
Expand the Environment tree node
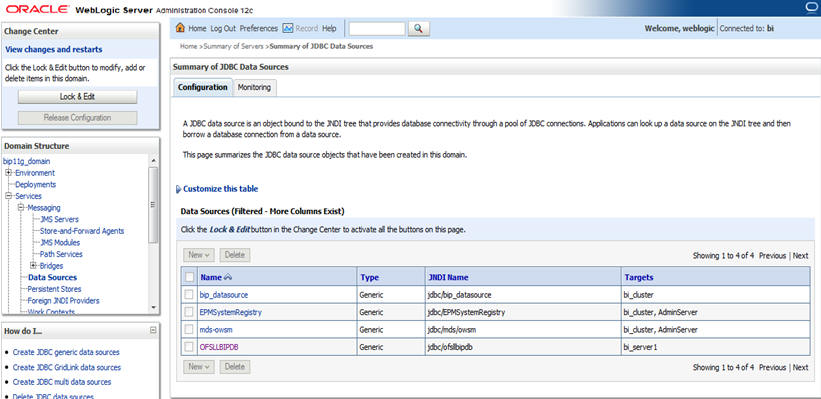click(x=9, y=173)
